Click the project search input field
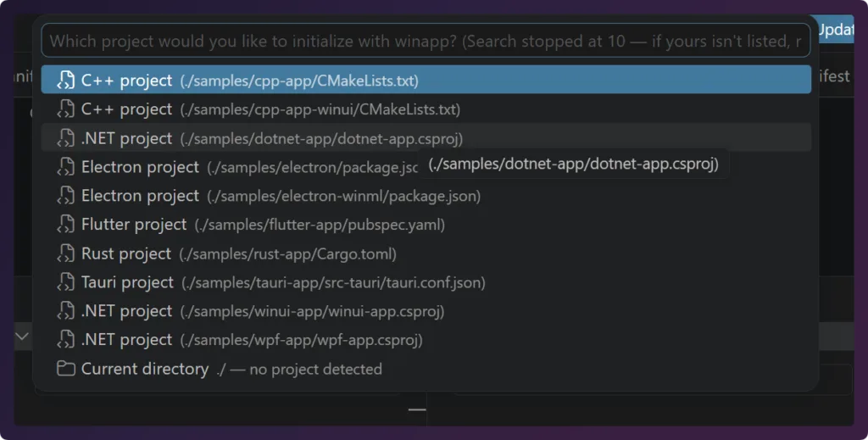 [426, 41]
